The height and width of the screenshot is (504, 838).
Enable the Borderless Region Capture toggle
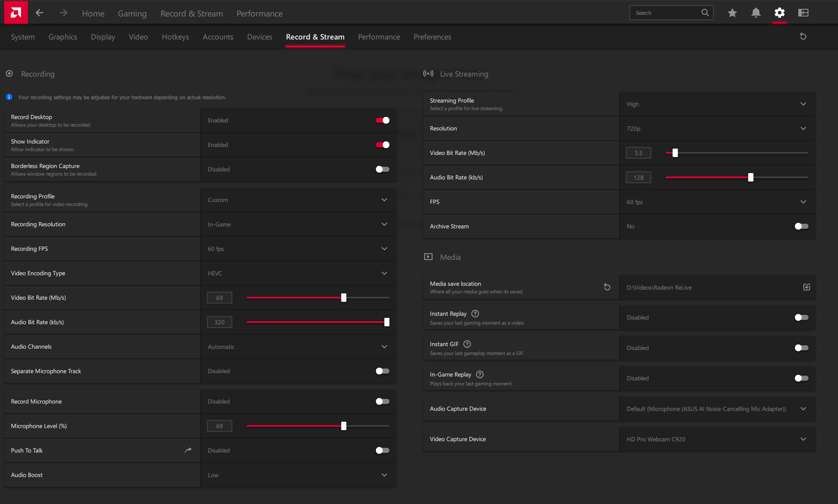[382, 169]
